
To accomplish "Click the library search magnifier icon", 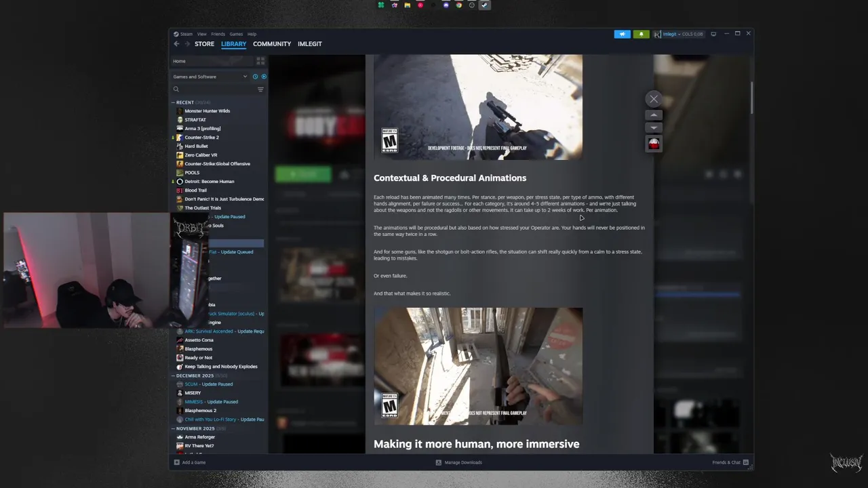I will [176, 89].
